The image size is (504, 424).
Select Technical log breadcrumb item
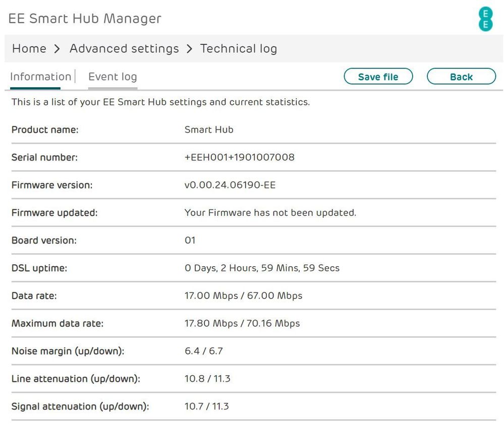[x=238, y=49]
